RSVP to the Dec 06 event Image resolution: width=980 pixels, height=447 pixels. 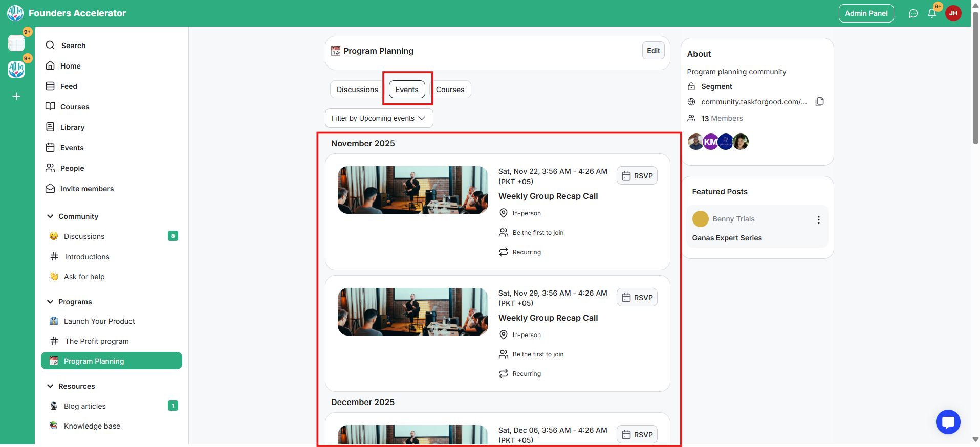click(x=637, y=435)
